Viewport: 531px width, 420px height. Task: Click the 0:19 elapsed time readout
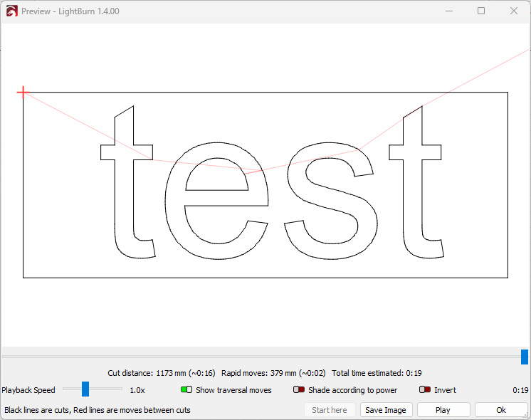point(520,390)
